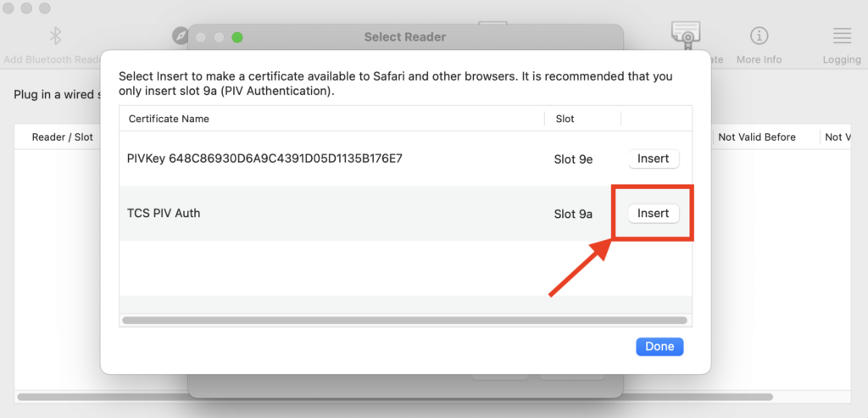Open the Logging toolbar icon
Image resolution: width=868 pixels, height=418 pixels.
(842, 36)
